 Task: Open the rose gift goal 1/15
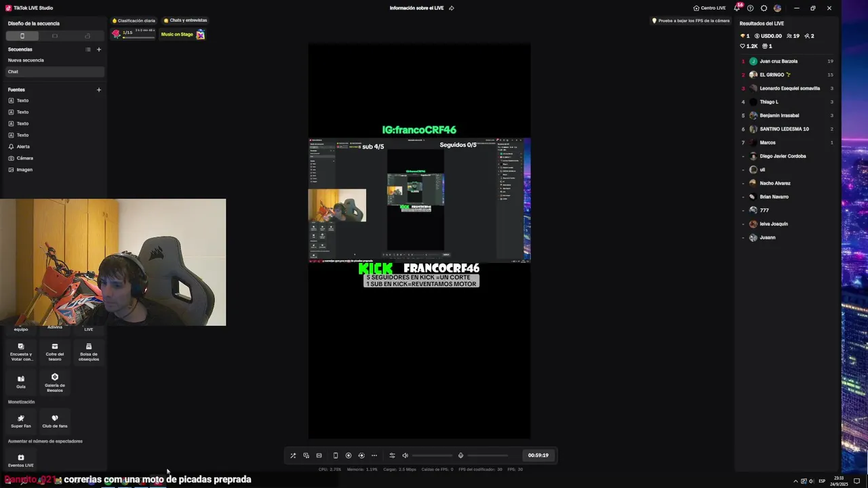coord(134,34)
